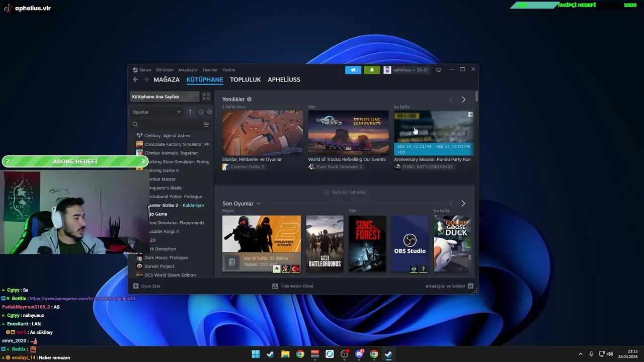Image resolution: width=644 pixels, height=362 pixels.
Task: Open the Steam logo menu
Action: pyautogui.click(x=142, y=70)
